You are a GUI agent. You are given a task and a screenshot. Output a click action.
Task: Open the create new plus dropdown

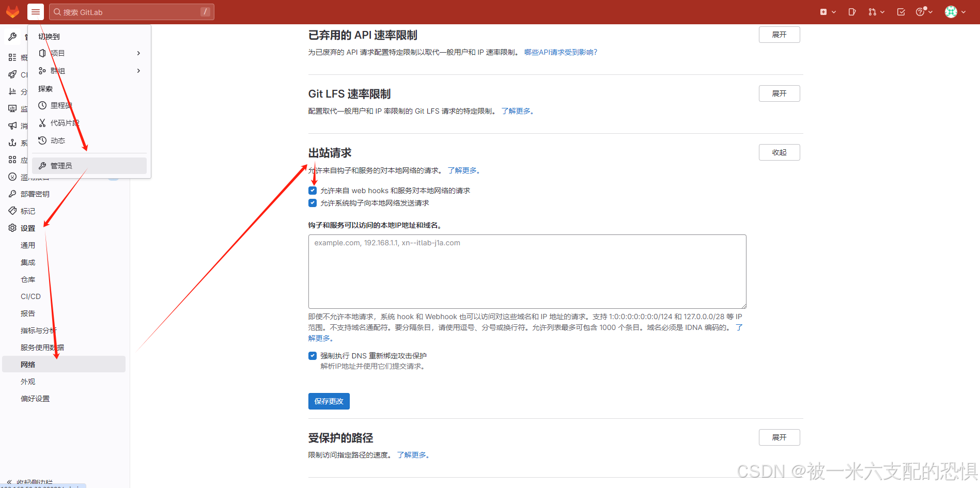[828, 12]
